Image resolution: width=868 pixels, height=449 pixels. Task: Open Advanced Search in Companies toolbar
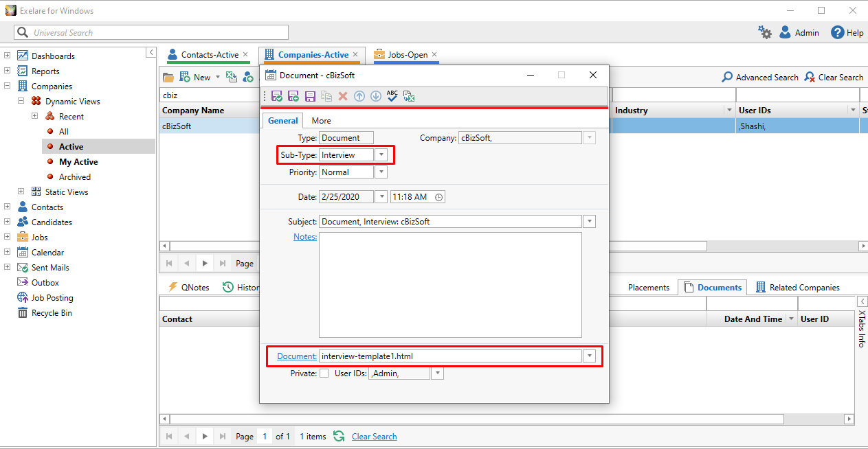[x=760, y=77]
